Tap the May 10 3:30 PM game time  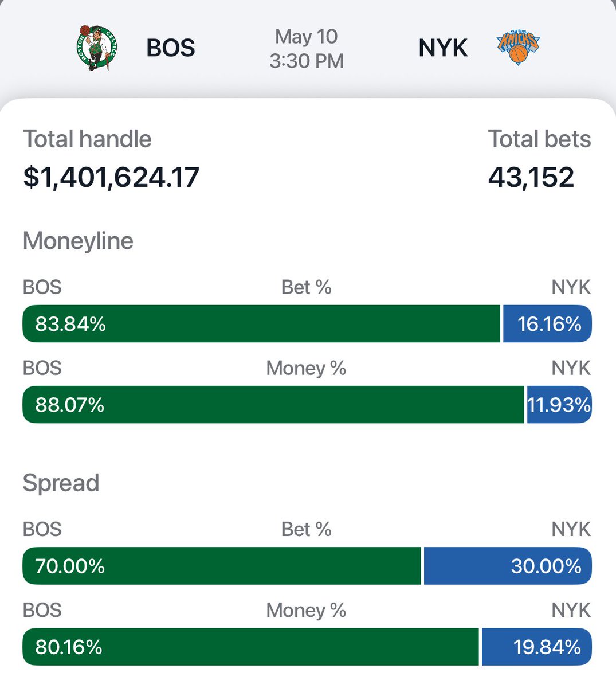point(307,48)
